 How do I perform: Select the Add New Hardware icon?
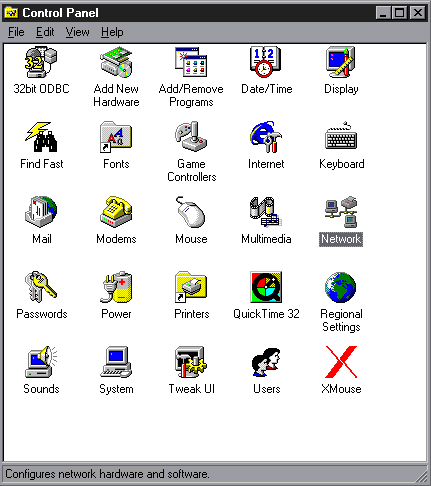(116, 62)
